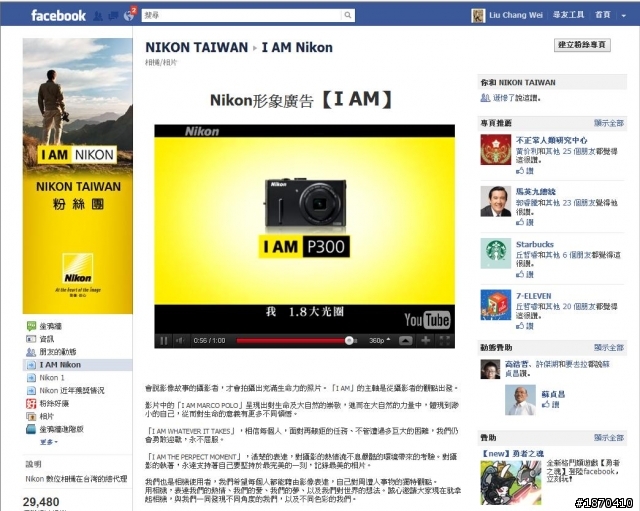
Task: Open the 【new】 game ad title link
Action: pos(512,453)
